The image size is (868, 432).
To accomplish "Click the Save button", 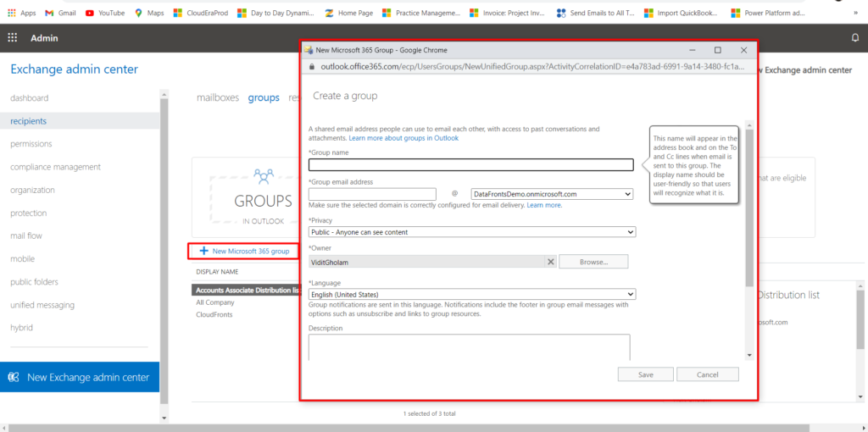I will (x=645, y=374).
